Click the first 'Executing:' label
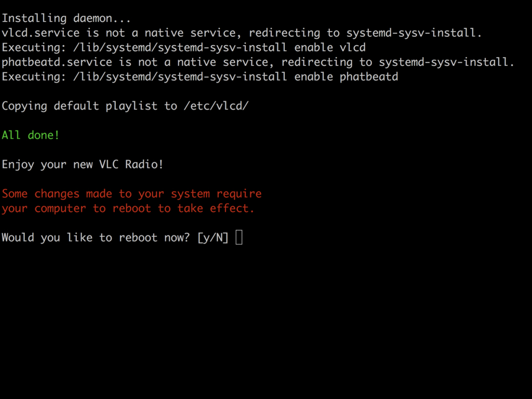Image resolution: width=532 pixels, height=399 pixels. click(34, 47)
